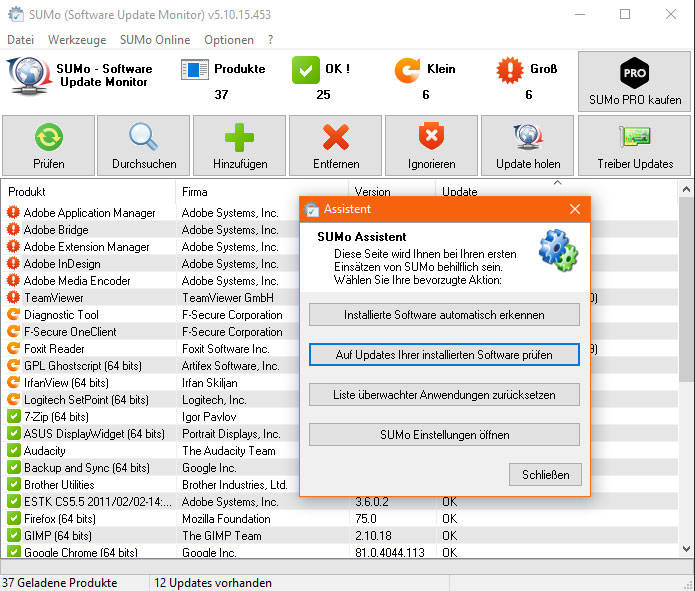Click scrollbar down arrow of product list
Image resolution: width=695 pixels, height=591 pixels.
click(x=686, y=549)
